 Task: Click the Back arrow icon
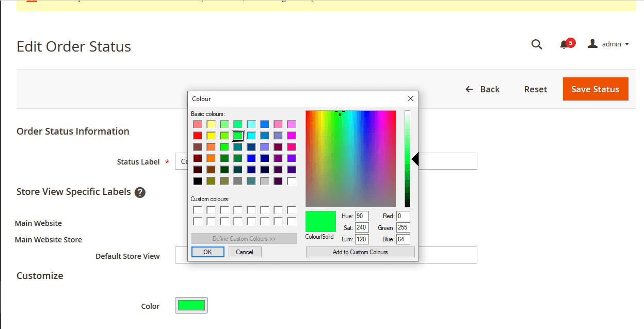(x=469, y=89)
